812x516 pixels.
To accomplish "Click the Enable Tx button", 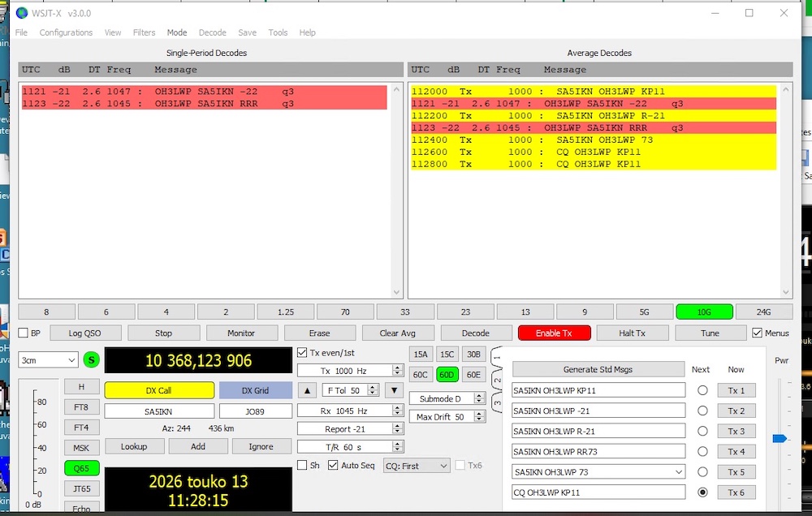I will coord(554,333).
